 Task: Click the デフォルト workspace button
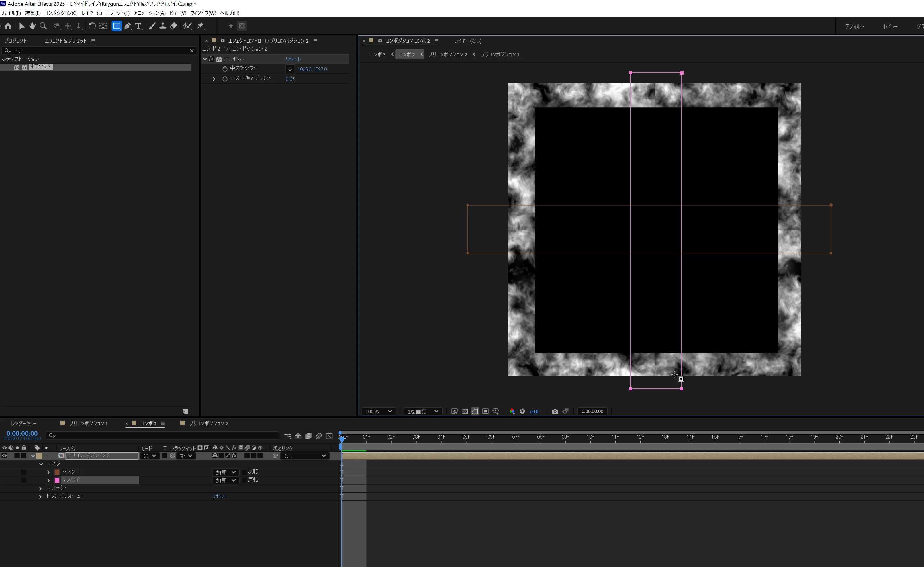[x=854, y=26]
